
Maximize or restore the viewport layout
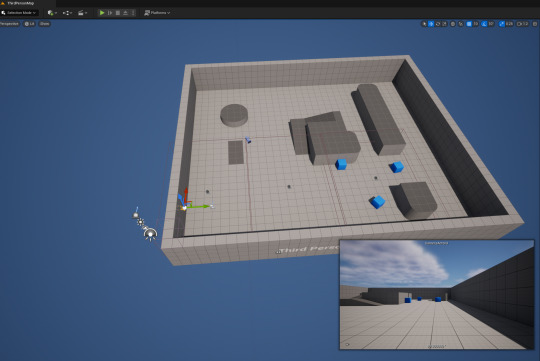(x=535, y=24)
